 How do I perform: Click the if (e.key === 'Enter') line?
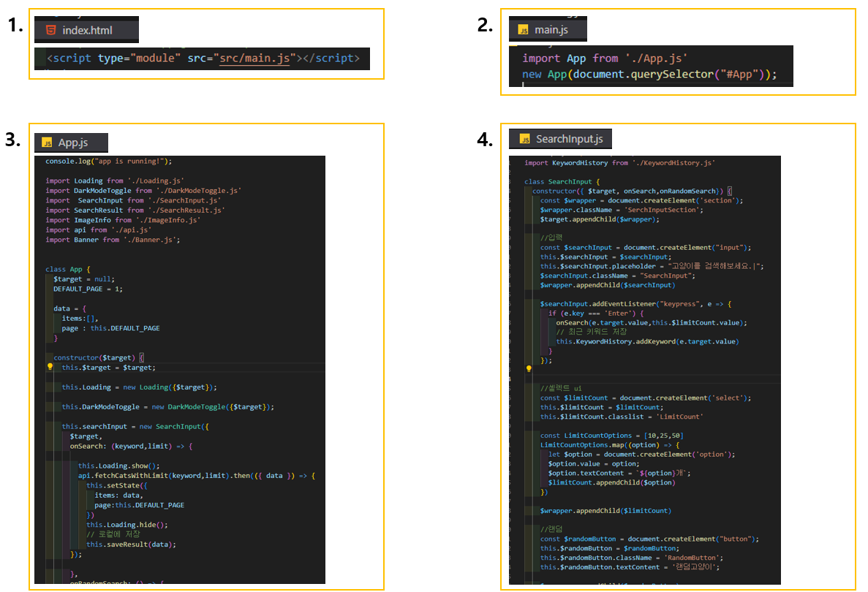point(596,314)
